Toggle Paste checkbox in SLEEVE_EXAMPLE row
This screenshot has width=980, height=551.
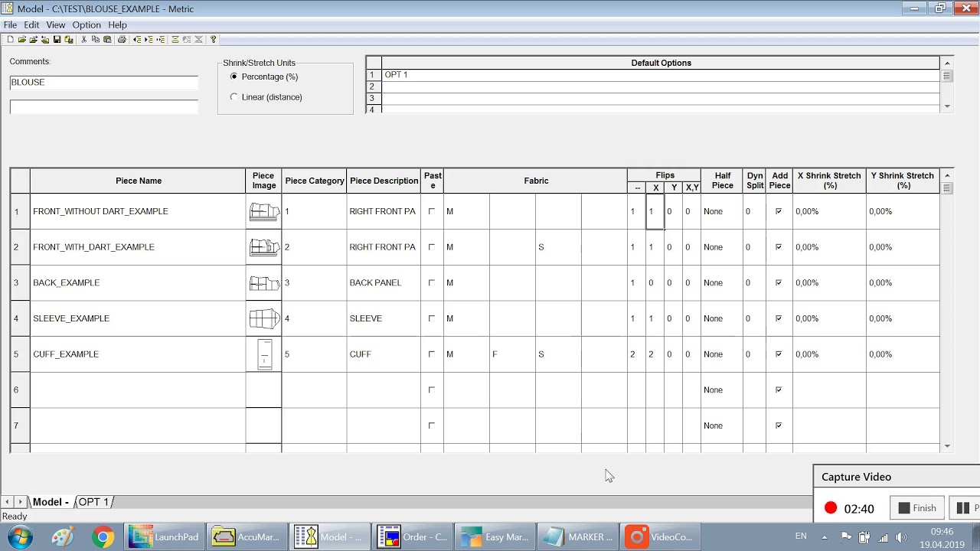[x=431, y=318]
